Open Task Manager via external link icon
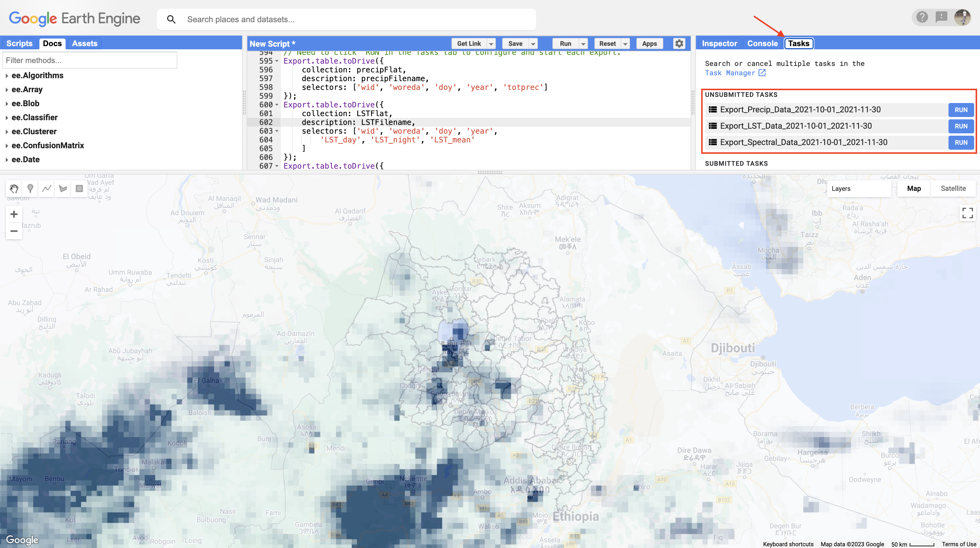The width and height of the screenshot is (980, 548). [x=762, y=73]
